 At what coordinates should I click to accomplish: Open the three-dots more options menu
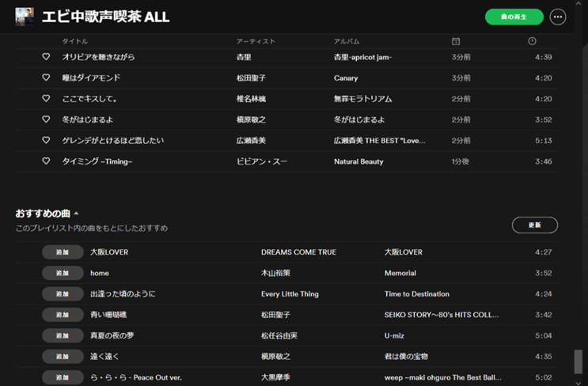[x=558, y=17]
